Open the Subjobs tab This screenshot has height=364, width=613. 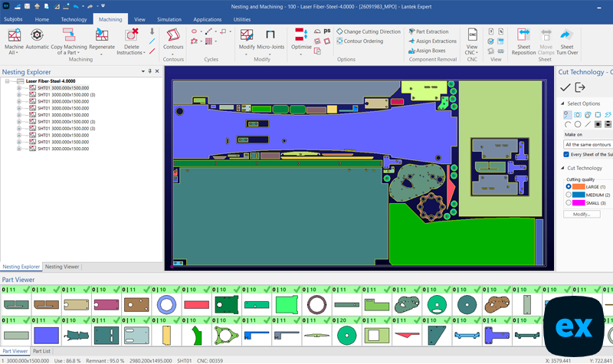pyautogui.click(x=13, y=19)
